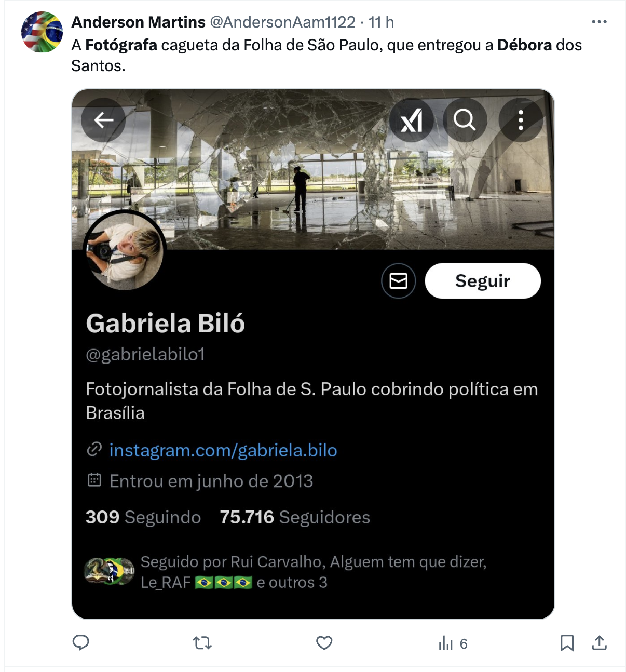
Task: Open the @AndersonAam1122 handle link
Action: click(283, 22)
